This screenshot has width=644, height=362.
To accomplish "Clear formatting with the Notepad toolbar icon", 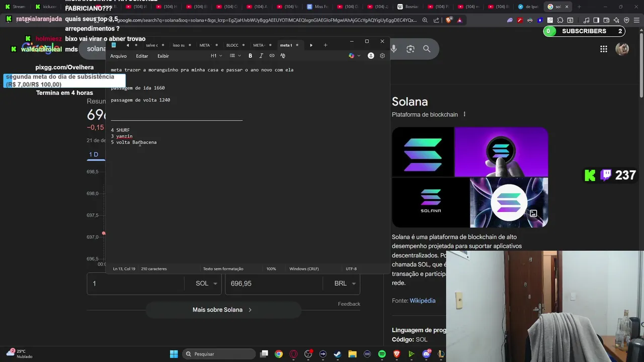I will tap(283, 56).
